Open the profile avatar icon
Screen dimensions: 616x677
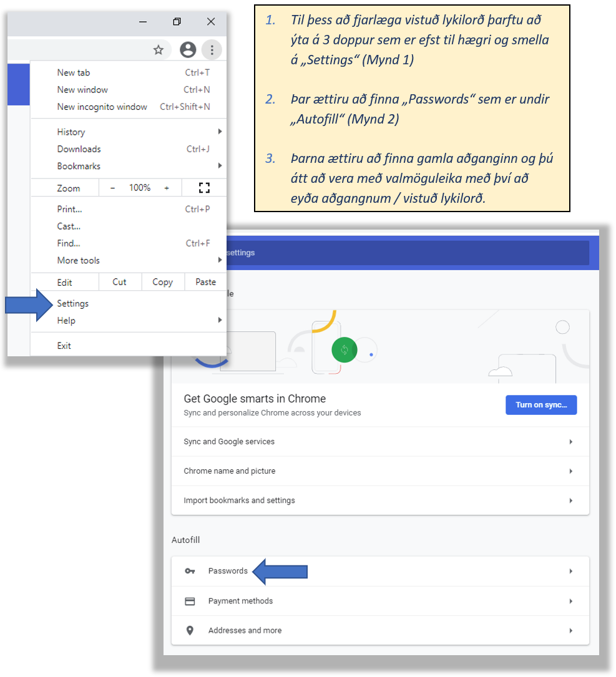[187, 50]
